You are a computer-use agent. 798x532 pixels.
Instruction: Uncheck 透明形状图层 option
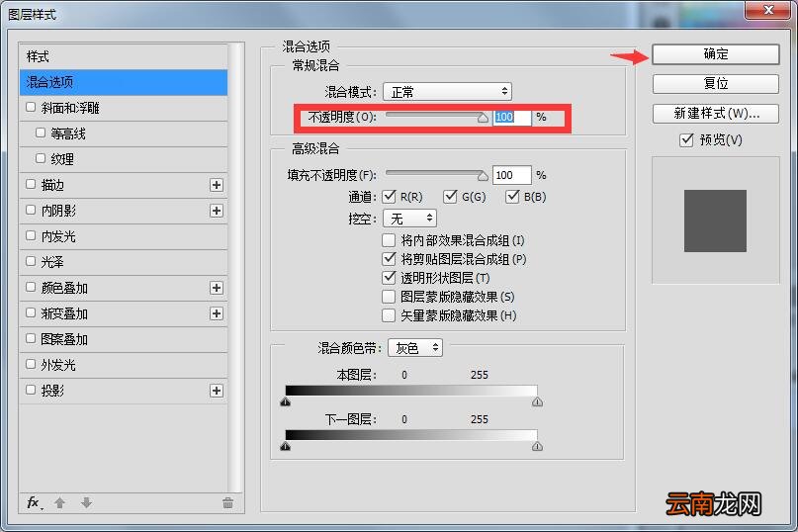(x=389, y=278)
